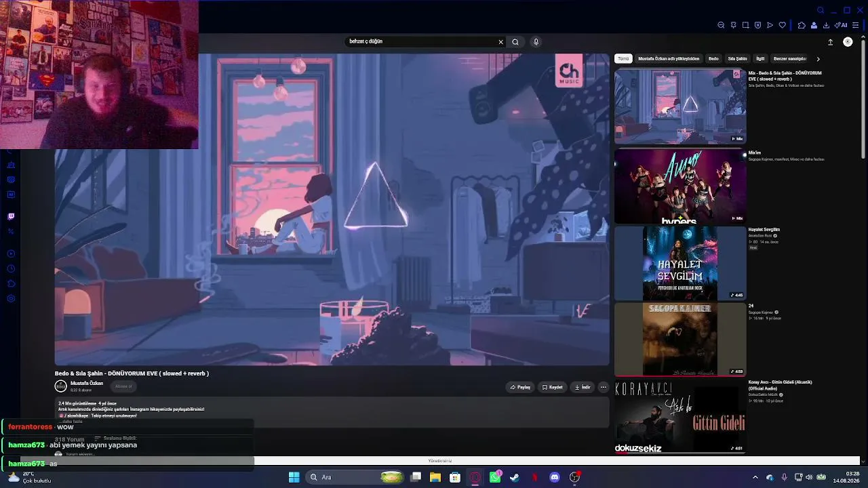Select the "İlgili" filter chip
This screenshot has height=488, width=868.
pyautogui.click(x=760, y=59)
